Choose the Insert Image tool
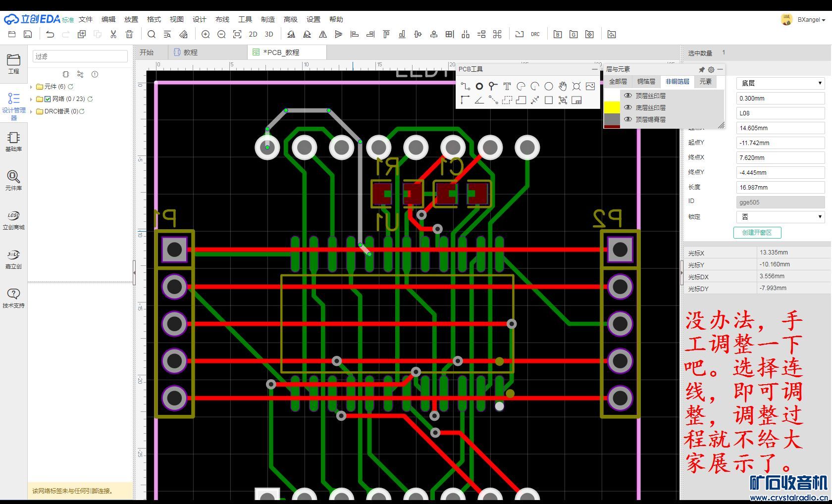This screenshot has width=832, height=504. click(590, 86)
